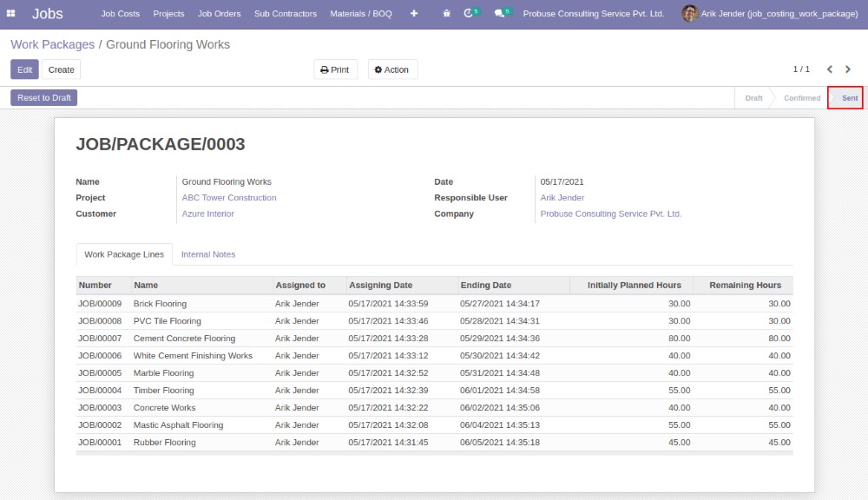Expand the Arik Jender user menu
The width and height of the screenshot is (868, 500).
[779, 14]
